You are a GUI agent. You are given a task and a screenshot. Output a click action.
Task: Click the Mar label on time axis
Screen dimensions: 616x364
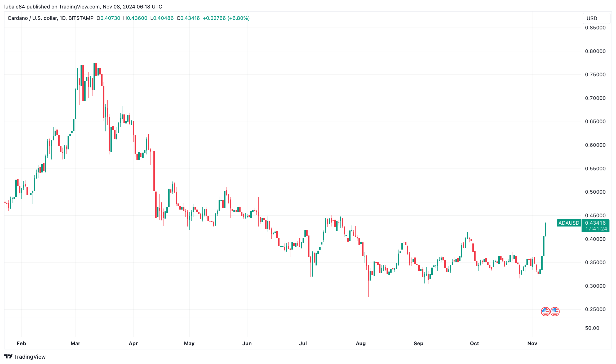point(76,343)
